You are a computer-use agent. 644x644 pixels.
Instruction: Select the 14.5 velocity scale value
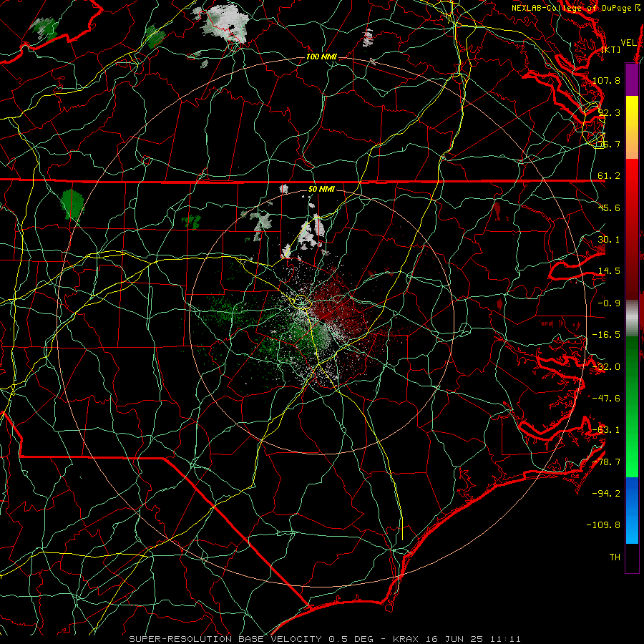point(609,271)
